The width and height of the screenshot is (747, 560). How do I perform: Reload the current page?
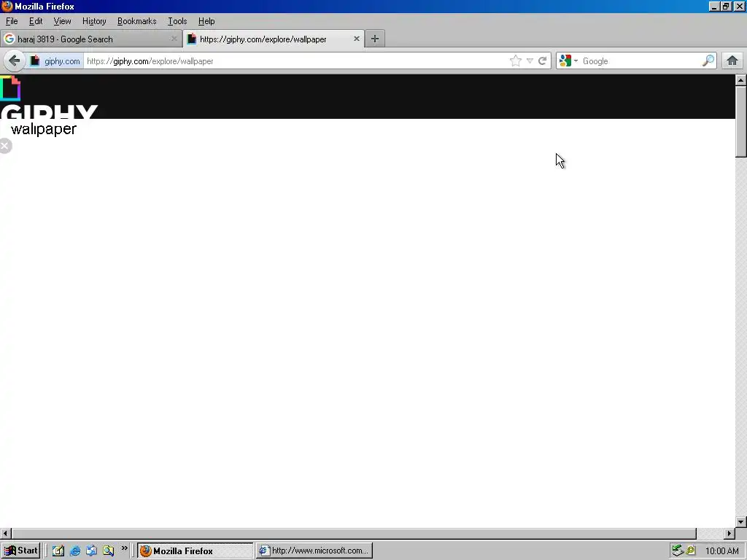[543, 61]
